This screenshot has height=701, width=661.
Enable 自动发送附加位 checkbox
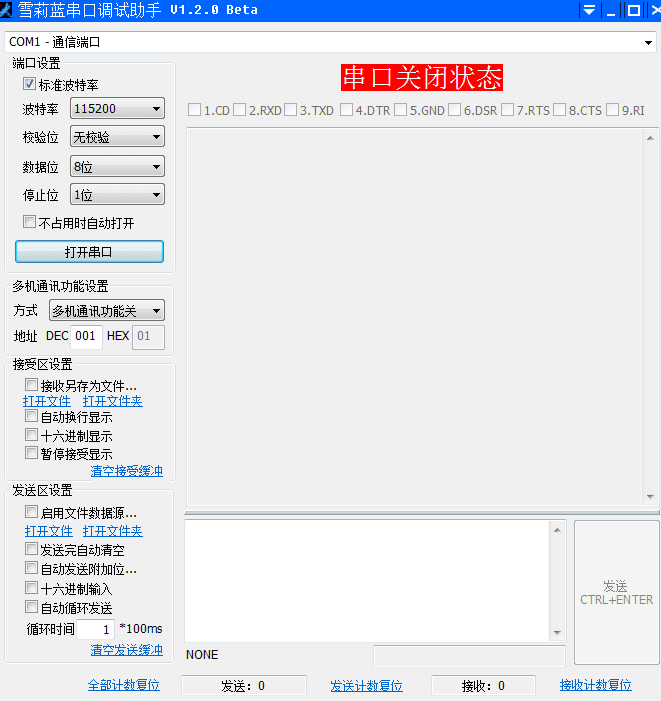coord(31,568)
